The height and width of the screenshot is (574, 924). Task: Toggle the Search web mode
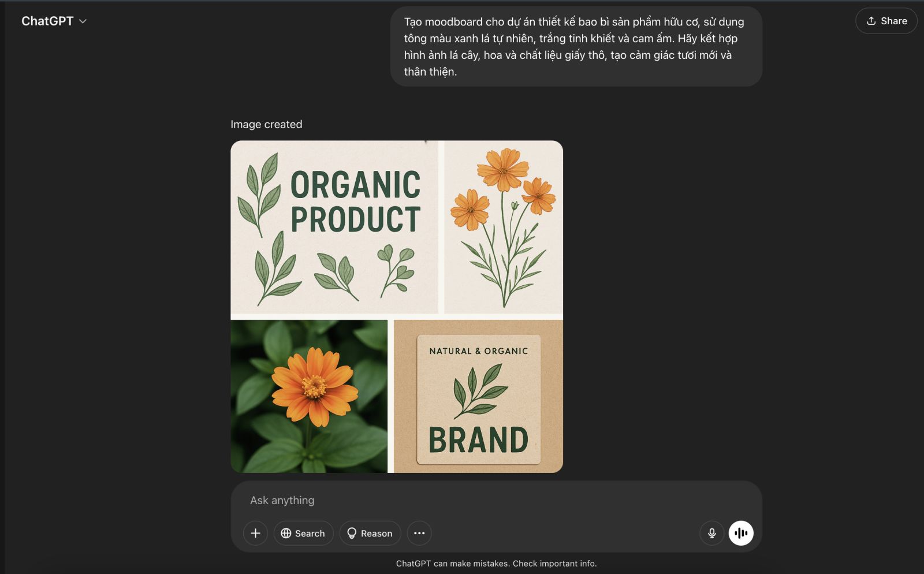304,534
